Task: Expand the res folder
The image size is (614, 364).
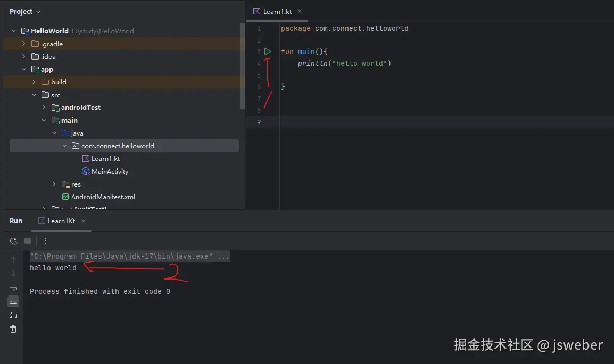Action: pyautogui.click(x=54, y=184)
